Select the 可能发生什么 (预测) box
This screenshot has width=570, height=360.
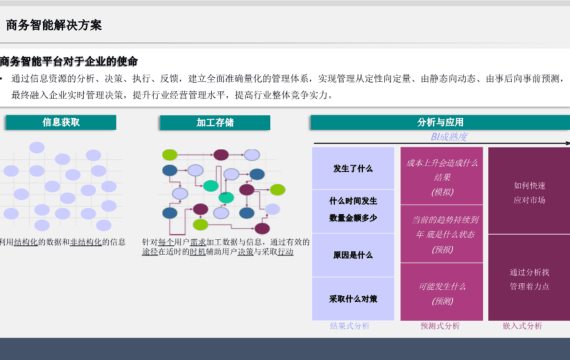point(442,292)
